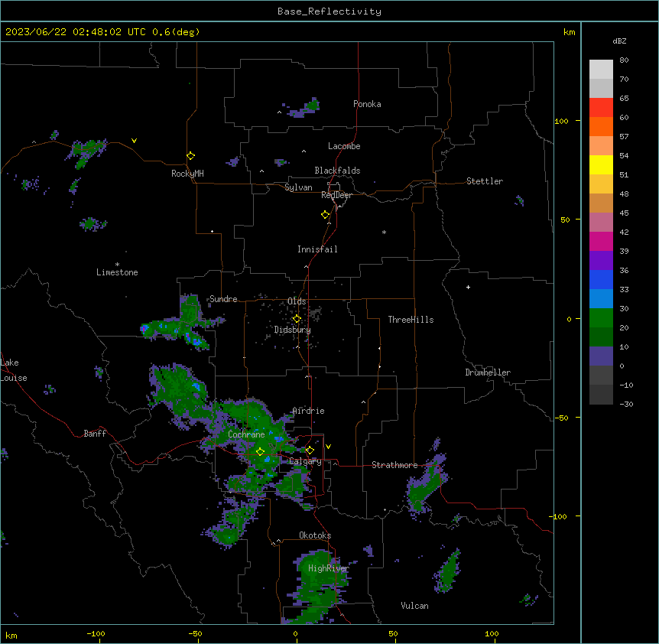Click the Lacombe city label

(344, 146)
